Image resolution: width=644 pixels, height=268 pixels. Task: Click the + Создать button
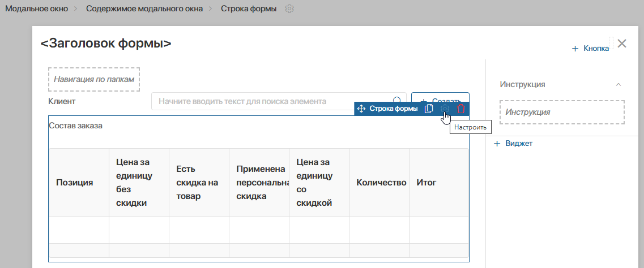[x=440, y=101]
